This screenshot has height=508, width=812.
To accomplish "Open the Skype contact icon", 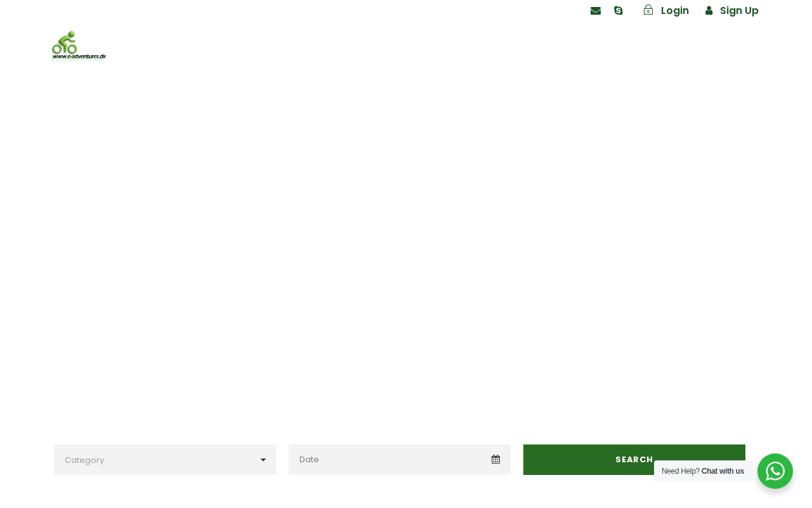I will (x=619, y=11).
